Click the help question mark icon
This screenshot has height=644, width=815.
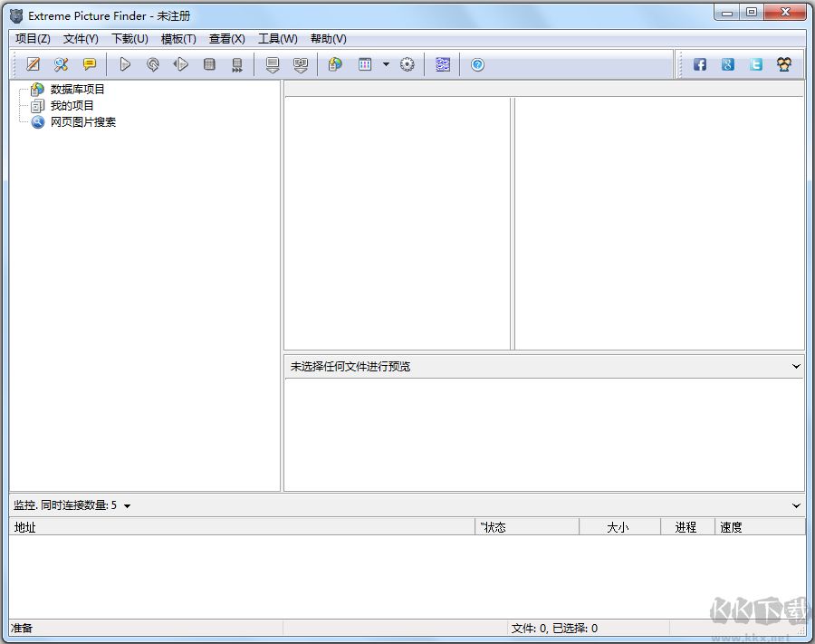coord(477,63)
